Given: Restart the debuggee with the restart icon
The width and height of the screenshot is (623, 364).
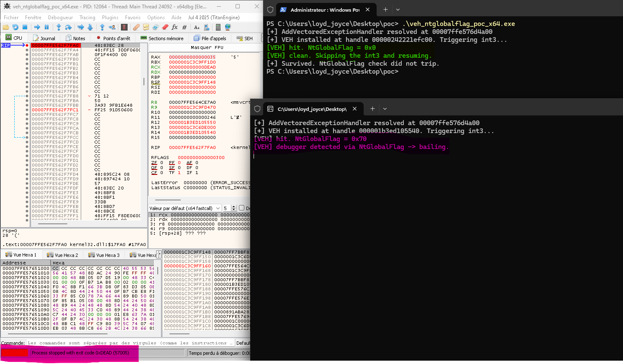Looking at the screenshot, I should [15, 27].
